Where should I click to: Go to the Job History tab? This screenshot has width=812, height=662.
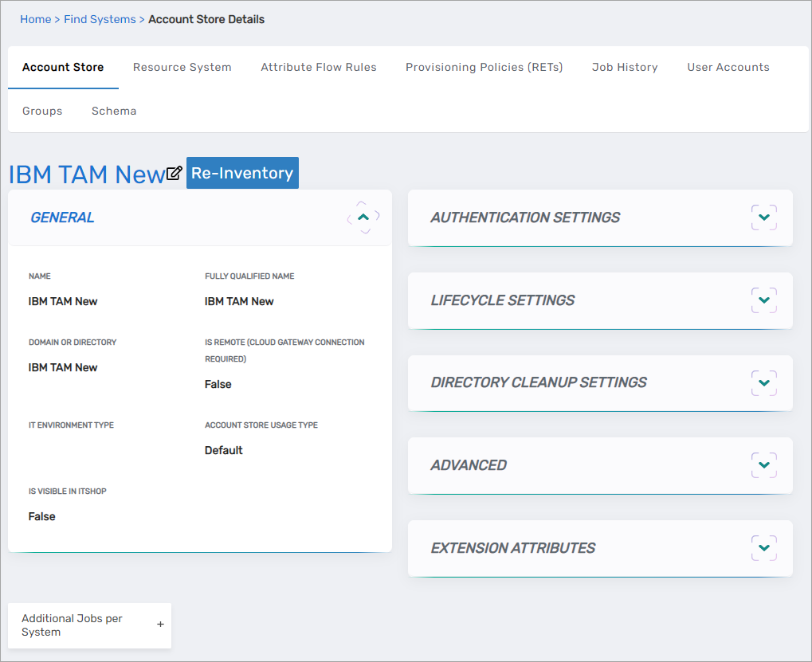pyautogui.click(x=625, y=67)
